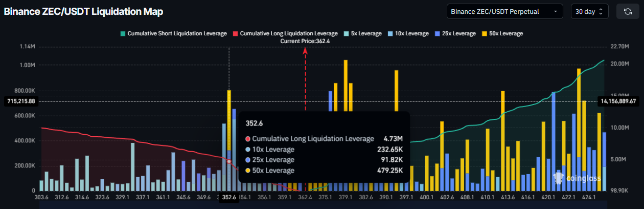The image size is (644, 209).
Task: Toggle 50x Leverage legend series
Action: coord(502,33)
